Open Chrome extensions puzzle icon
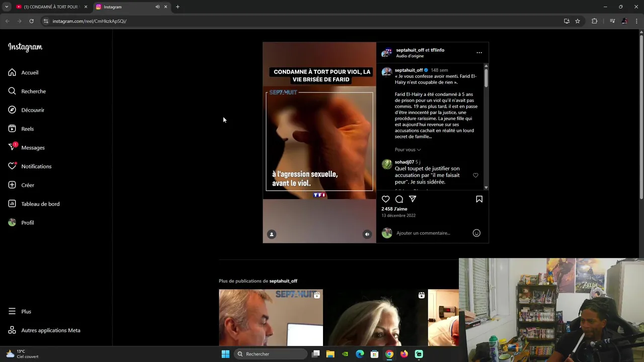 click(x=595, y=21)
